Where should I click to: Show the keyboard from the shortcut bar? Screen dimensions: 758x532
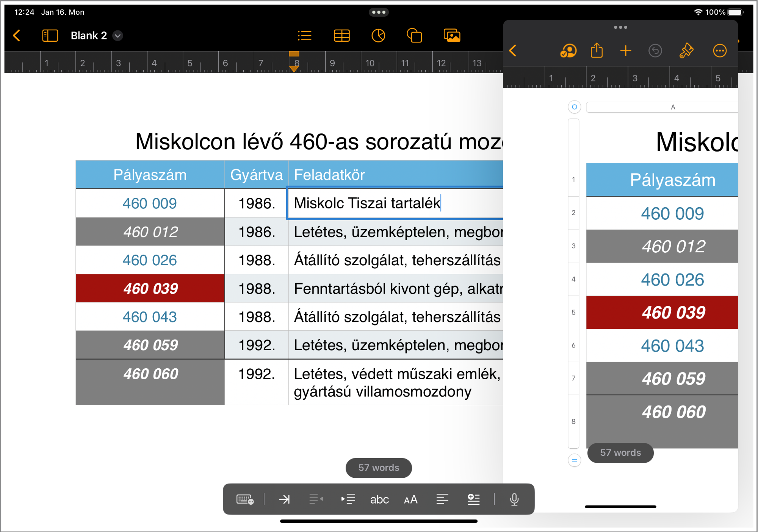(x=245, y=499)
